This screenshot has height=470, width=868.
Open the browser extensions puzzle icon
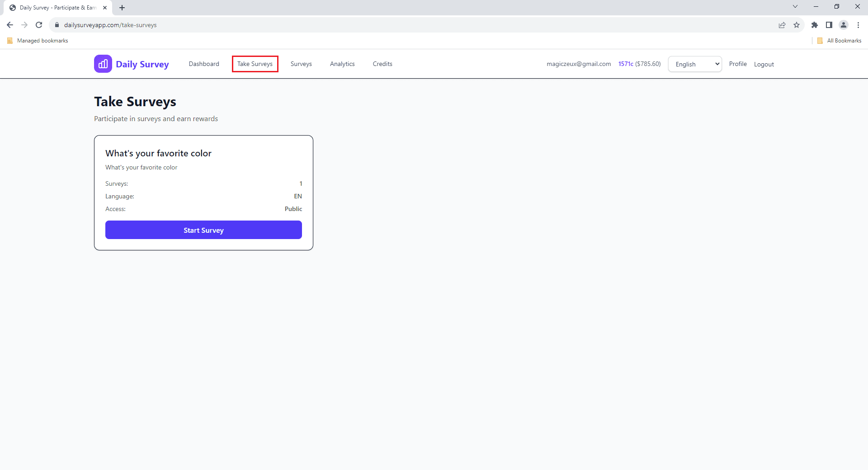click(815, 25)
